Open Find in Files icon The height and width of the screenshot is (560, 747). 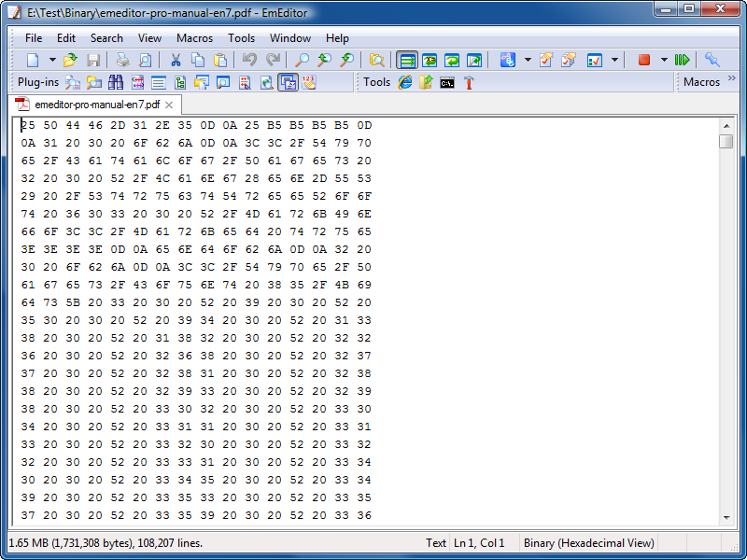pyautogui.click(x=377, y=60)
